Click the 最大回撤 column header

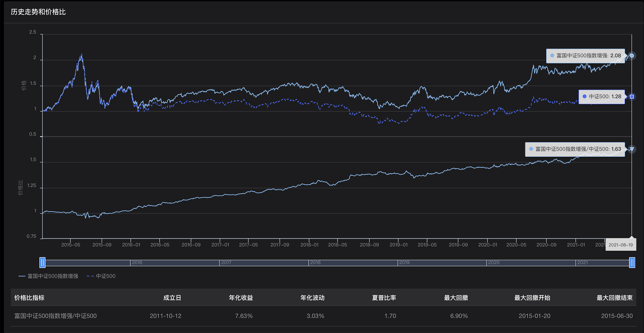point(456,298)
